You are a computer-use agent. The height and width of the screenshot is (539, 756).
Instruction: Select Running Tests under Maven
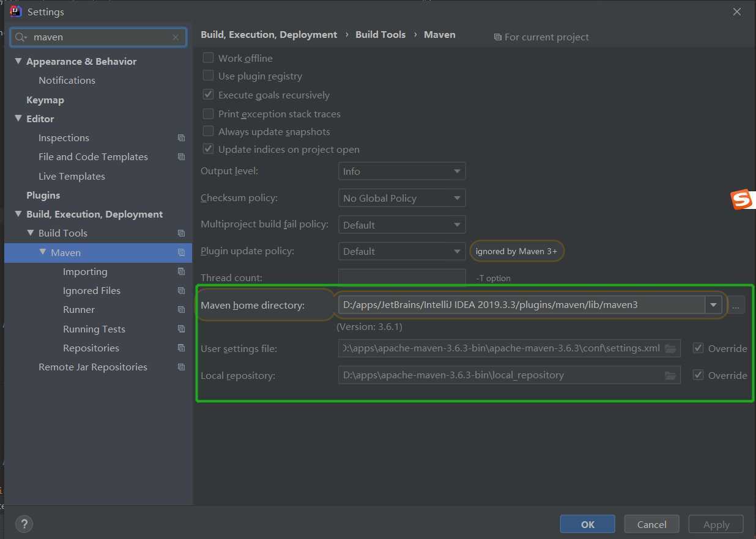(94, 329)
